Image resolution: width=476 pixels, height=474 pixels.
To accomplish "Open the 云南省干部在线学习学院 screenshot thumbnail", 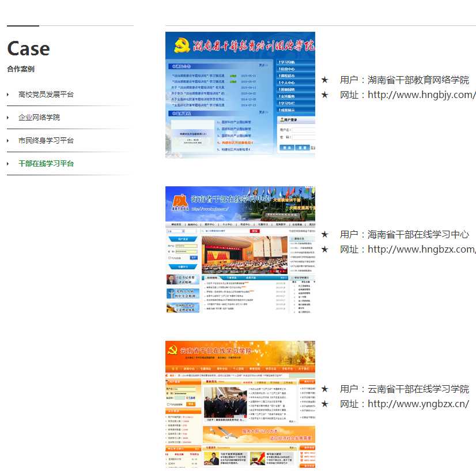I will pos(240,405).
